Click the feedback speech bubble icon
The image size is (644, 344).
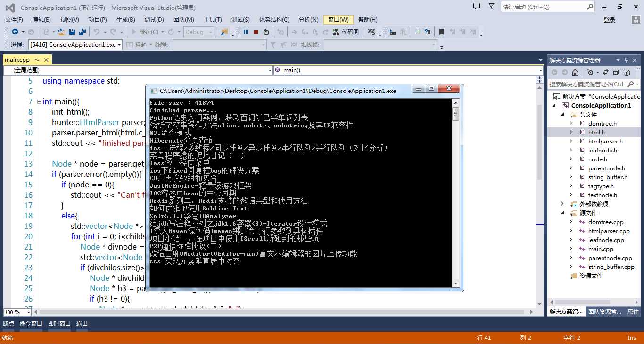pos(477,7)
